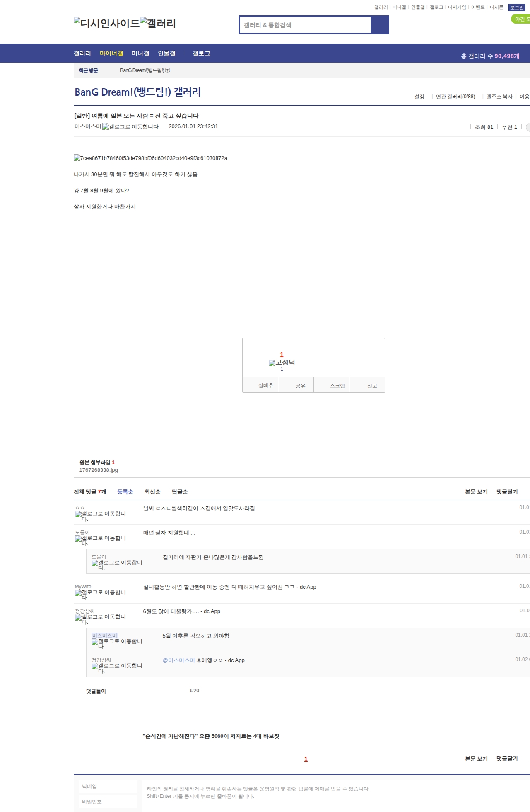Click 갤주소 복사 to copy gallery address

pos(499,97)
